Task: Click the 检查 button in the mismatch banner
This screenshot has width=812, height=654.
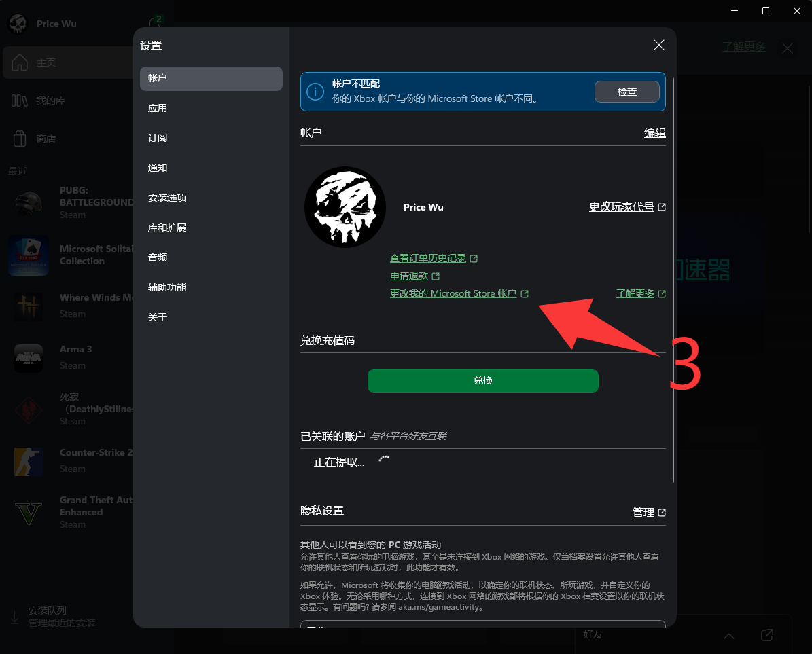Action: 626,92
